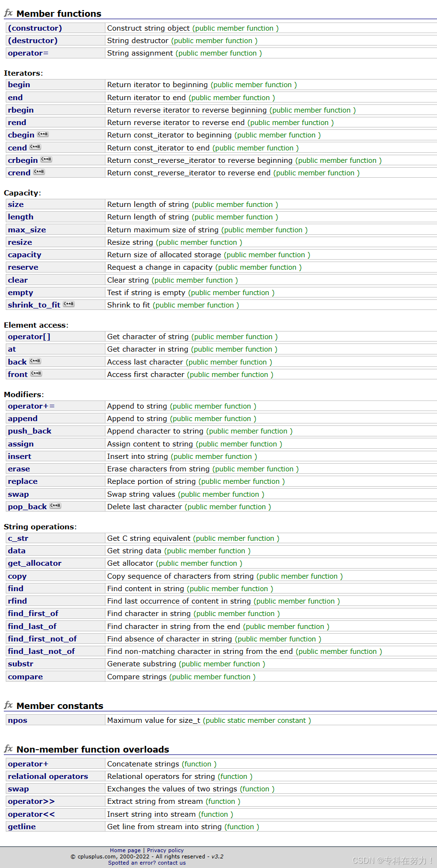The image size is (437, 868).
Task: Click the C++11 badge next to cend
Action: coord(35,147)
